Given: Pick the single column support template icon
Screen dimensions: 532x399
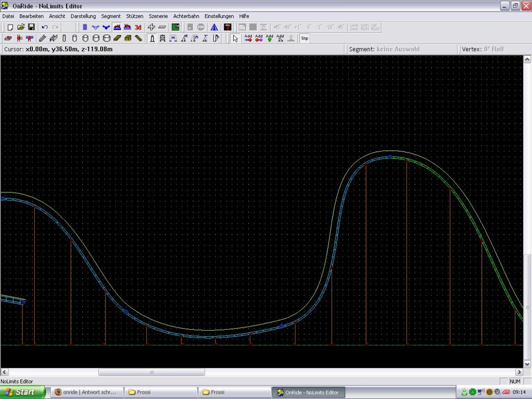Looking at the screenshot, I should coord(152,38).
